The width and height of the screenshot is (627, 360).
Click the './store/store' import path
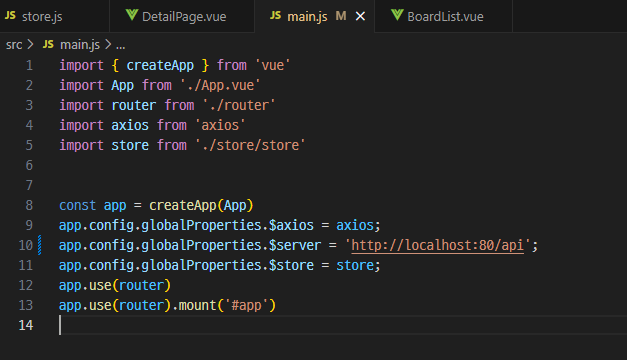[x=250, y=145]
